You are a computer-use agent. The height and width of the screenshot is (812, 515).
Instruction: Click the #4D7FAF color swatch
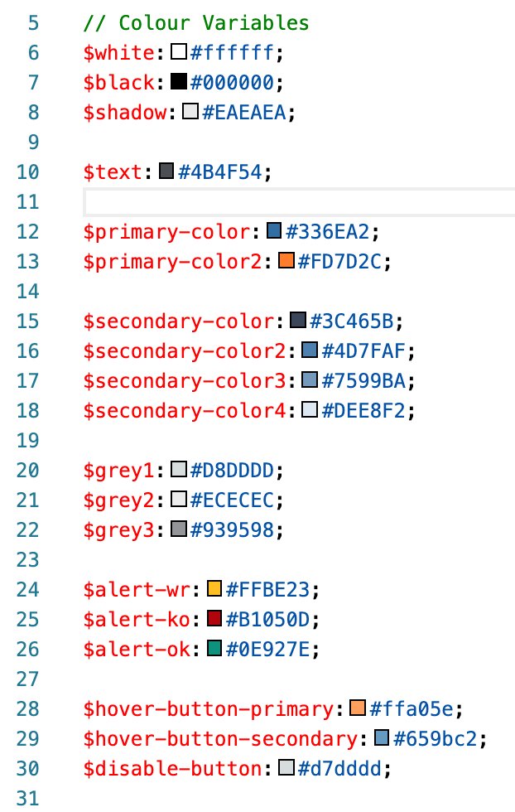[310, 350]
